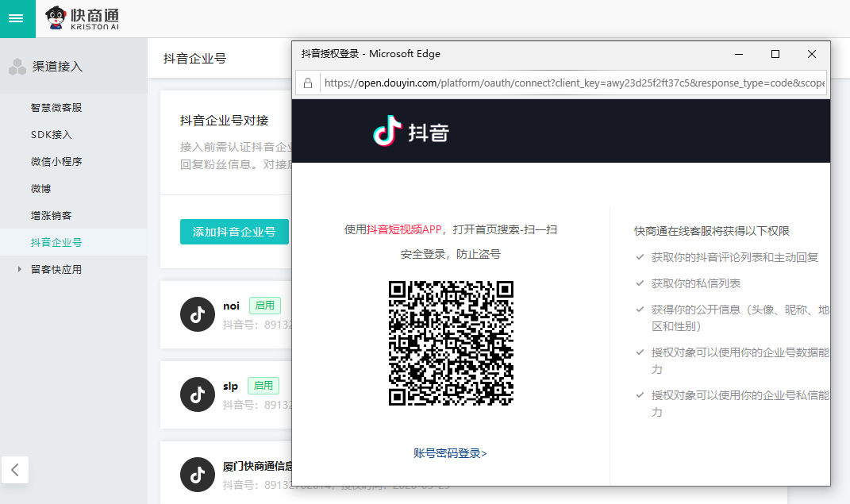Click the 渠道接入 cube icon

coord(17,67)
